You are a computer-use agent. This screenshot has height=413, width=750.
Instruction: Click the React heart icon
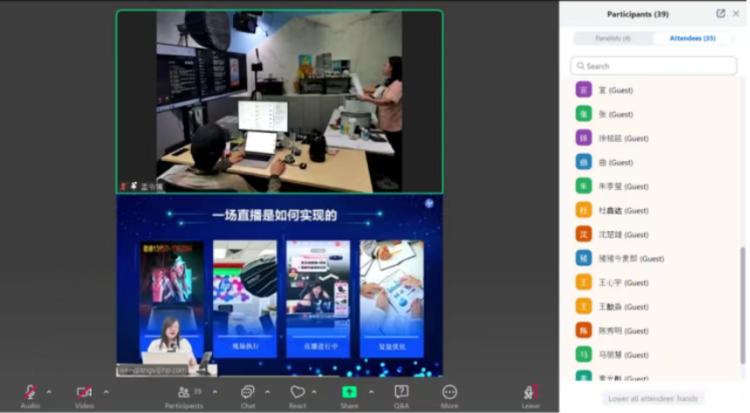click(x=297, y=392)
